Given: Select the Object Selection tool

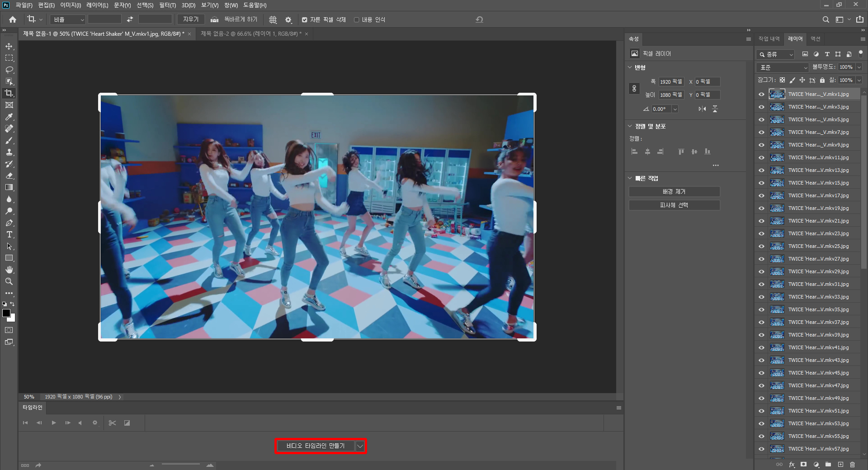Looking at the screenshot, I should (x=9, y=81).
